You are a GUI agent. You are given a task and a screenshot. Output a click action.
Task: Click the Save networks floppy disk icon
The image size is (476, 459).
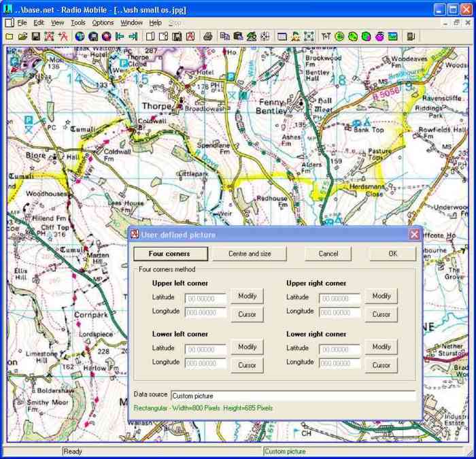click(x=36, y=37)
